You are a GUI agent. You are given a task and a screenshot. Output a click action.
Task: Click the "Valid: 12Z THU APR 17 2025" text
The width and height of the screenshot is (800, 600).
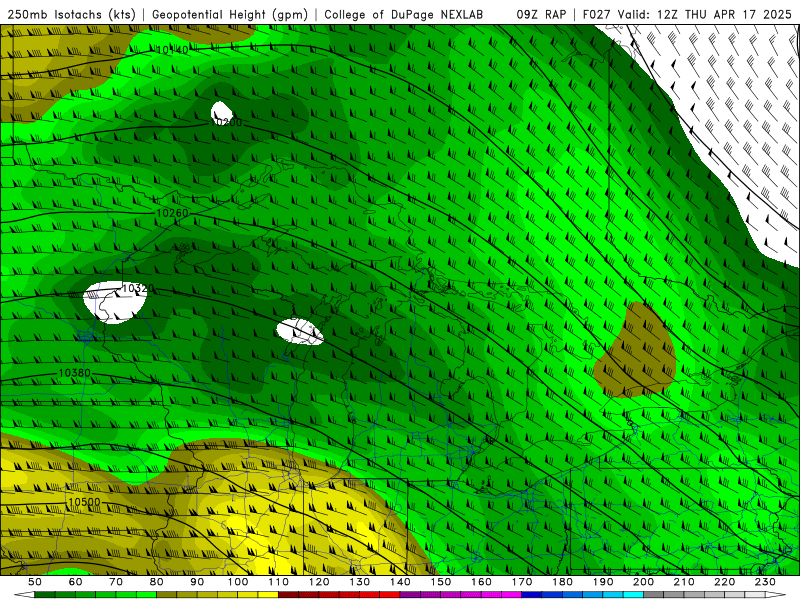[705, 15]
